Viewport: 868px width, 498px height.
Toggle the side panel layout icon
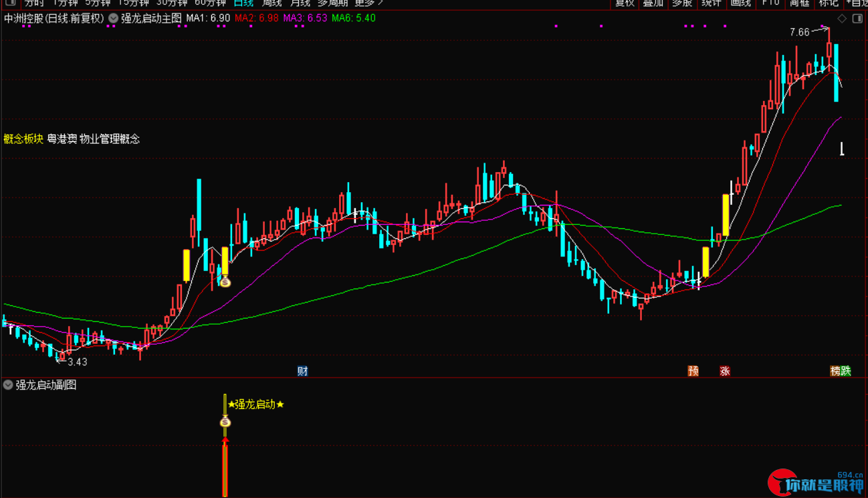pyautogui.click(x=858, y=19)
